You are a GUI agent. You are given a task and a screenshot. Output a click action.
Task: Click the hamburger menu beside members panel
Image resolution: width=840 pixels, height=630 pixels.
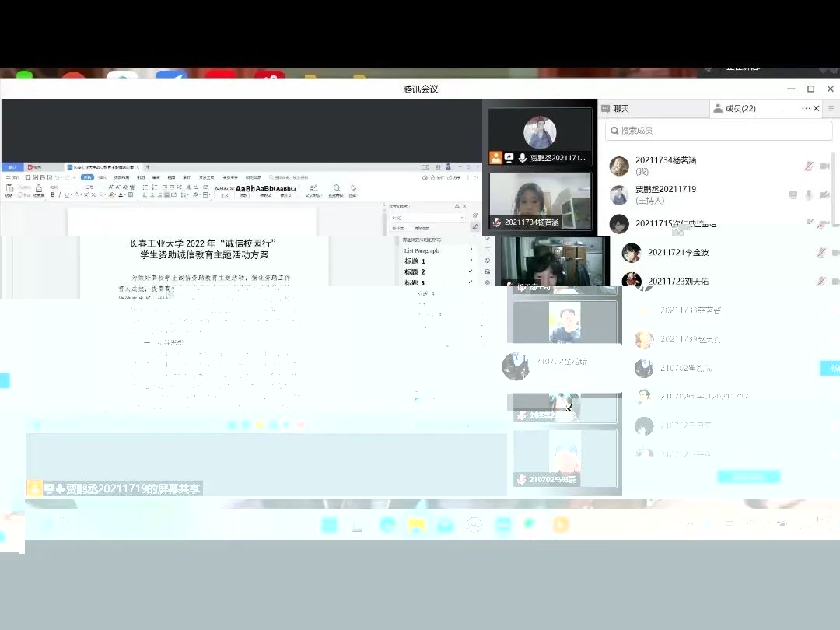pyautogui.click(x=831, y=108)
